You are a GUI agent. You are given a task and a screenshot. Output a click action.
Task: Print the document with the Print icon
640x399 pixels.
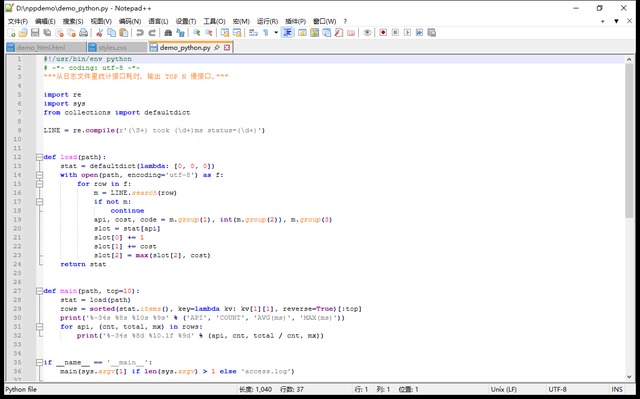click(84, 33)
